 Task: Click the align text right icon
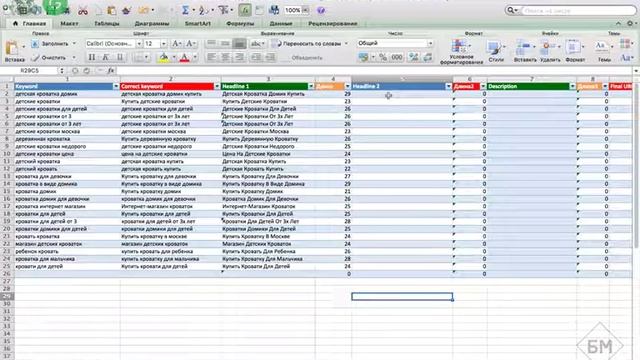tap(239, 58)
